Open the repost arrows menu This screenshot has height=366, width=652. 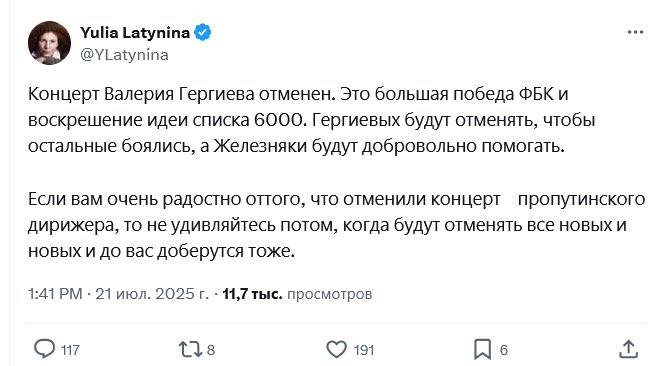(190, 349)
